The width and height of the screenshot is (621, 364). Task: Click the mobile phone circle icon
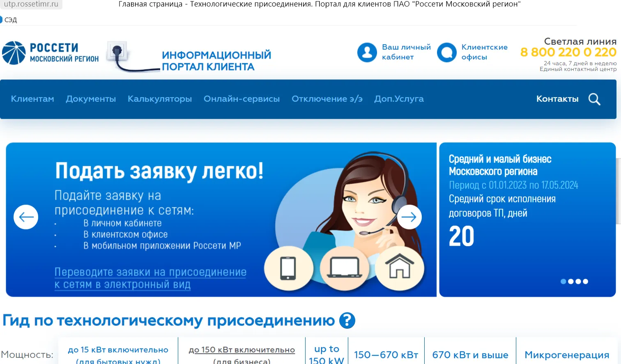(x=288, y=268)
